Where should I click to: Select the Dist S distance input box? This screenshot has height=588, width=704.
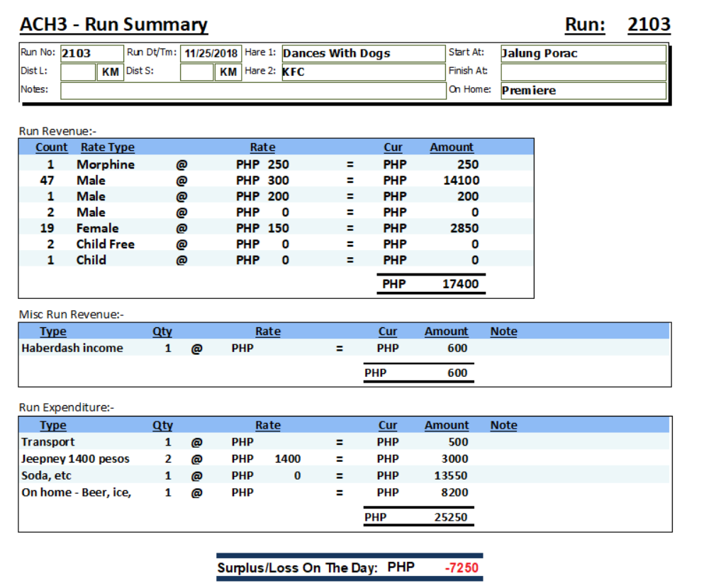click(x=196, y=72)
